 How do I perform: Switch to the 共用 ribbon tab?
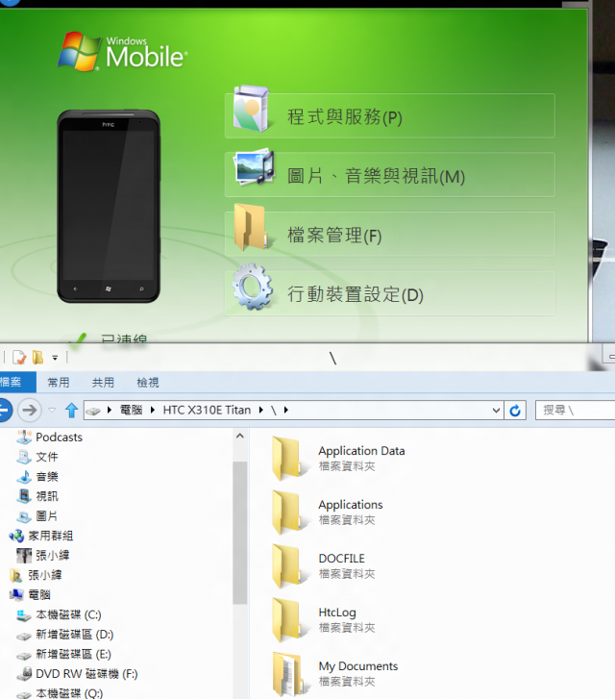click(x=103, y=383)
